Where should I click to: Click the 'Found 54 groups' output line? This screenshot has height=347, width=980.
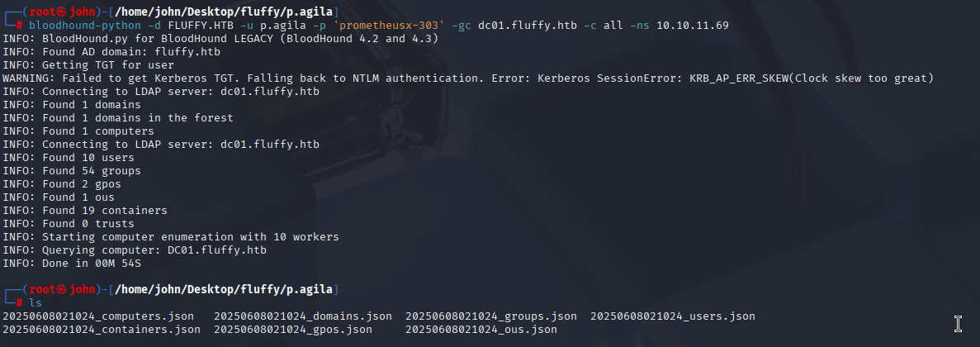[72, 171]
